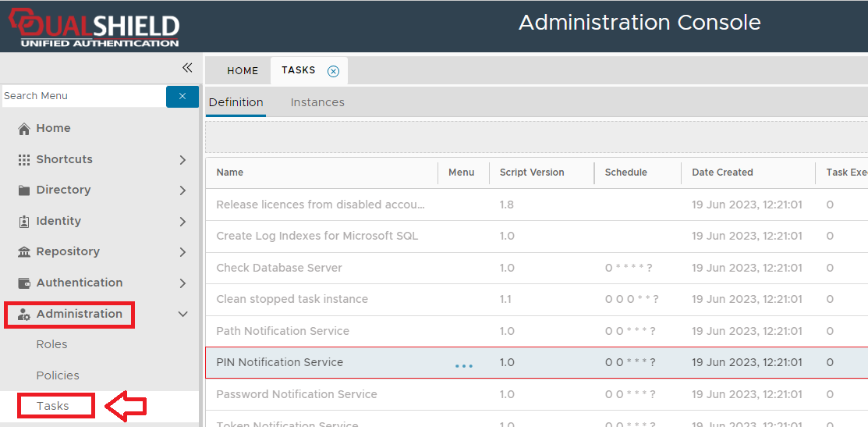868x427 pixels.
Task: Expand the Repository submenu arrow
Action: (182, 252)
